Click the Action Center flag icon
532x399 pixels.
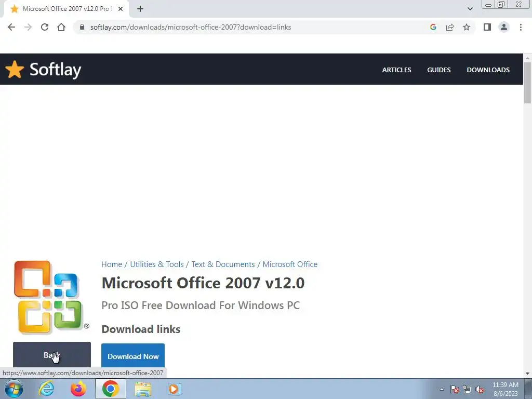point(455,389)
